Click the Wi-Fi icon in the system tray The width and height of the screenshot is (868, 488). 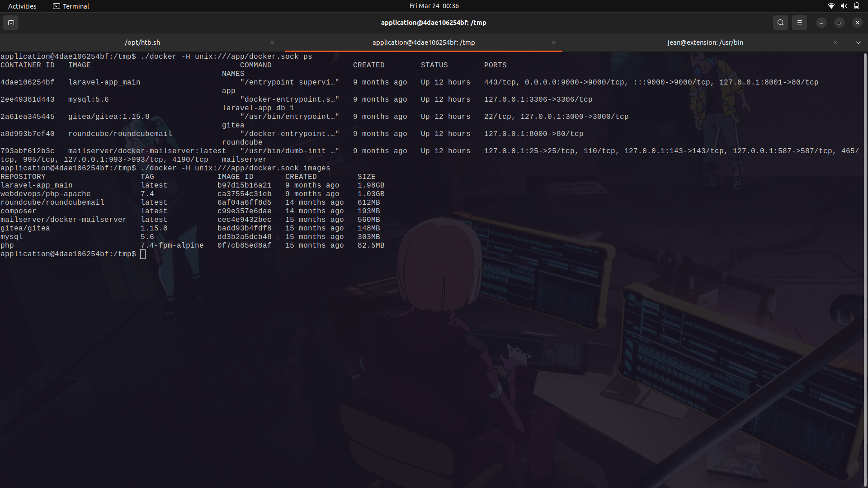click(x=831, y=6)
